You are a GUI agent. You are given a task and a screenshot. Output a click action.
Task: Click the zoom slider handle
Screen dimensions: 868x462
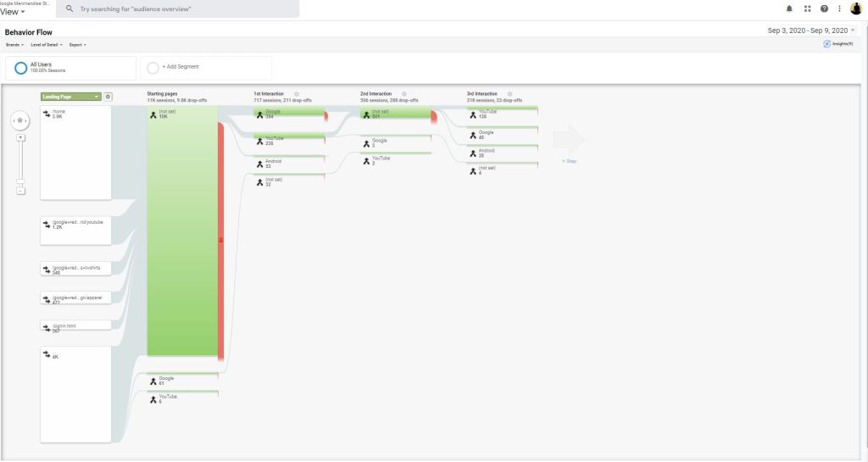tap(20, 181)
